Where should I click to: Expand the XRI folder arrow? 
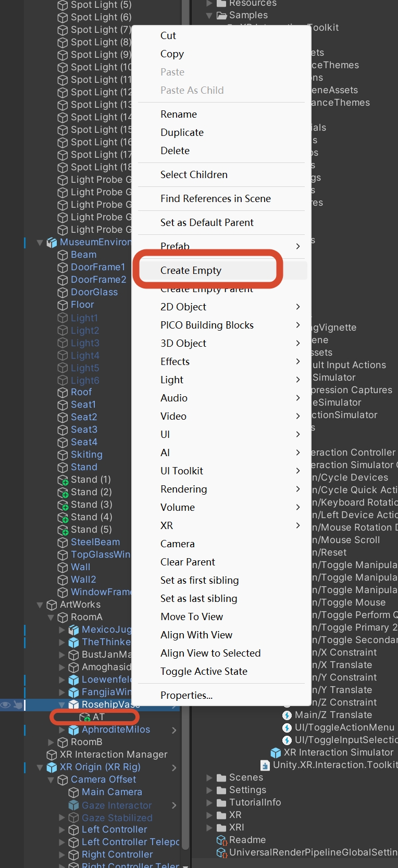(209, 827)
